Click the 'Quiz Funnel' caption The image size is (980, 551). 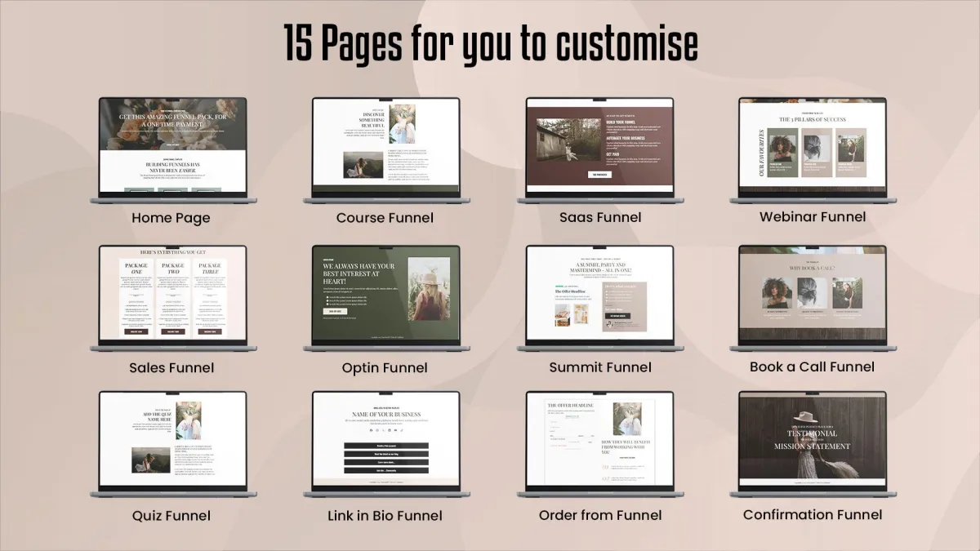tap(171, 516)
